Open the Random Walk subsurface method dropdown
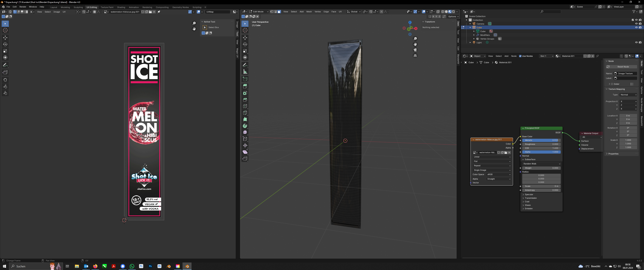 click(x=541, y=163)
